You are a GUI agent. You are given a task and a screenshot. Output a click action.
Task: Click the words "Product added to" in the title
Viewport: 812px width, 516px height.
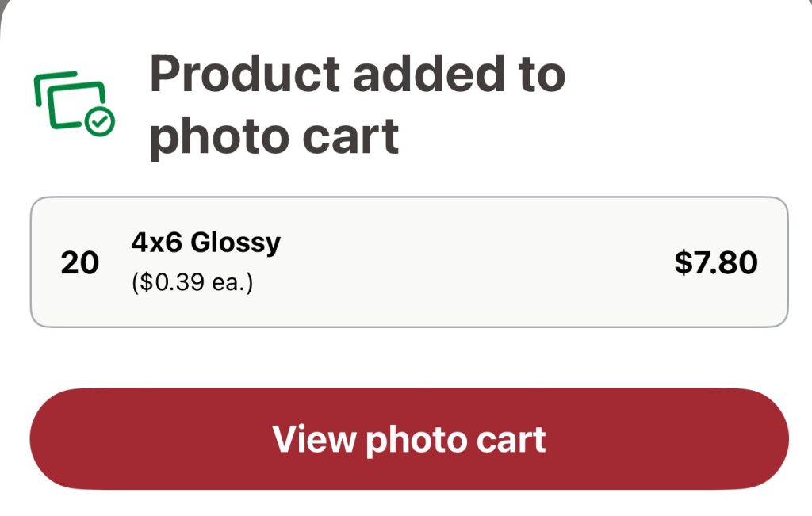357,75
